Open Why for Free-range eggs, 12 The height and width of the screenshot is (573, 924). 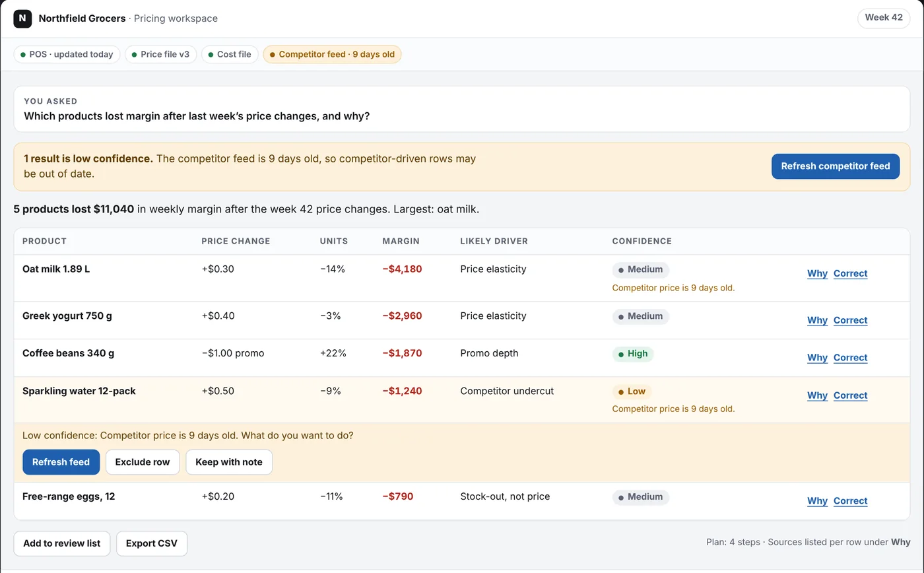pyautogui.click(x=817, y=501)
